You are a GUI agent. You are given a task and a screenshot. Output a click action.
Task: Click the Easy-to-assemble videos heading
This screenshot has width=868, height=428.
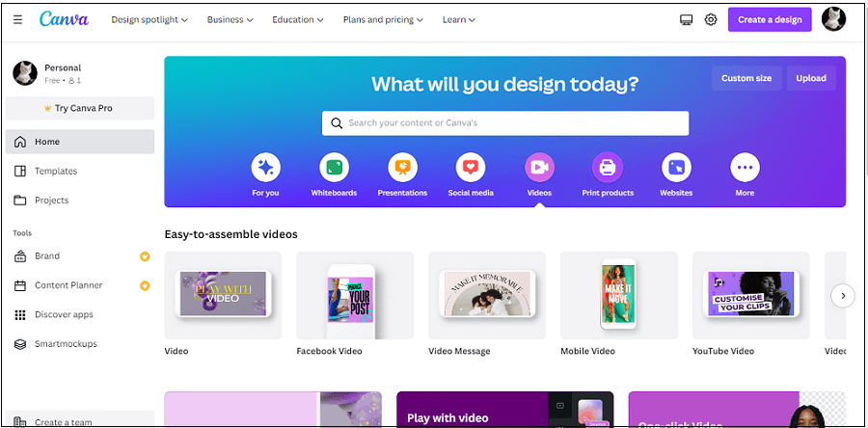pos(231,234)
